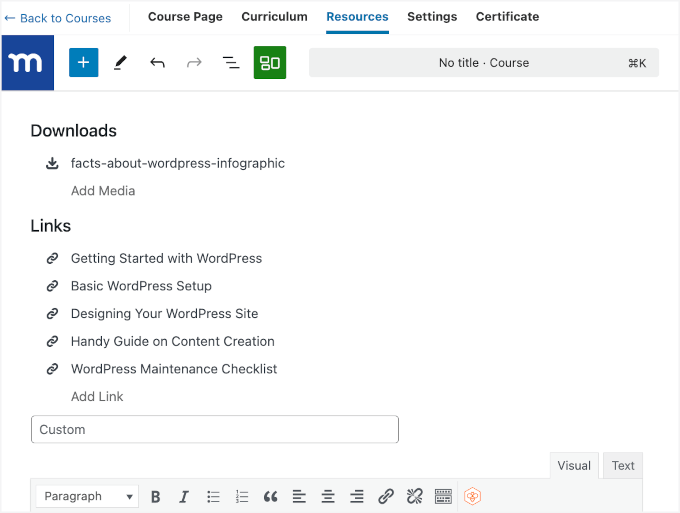Insert or edit link in editor

coord(386,497)
